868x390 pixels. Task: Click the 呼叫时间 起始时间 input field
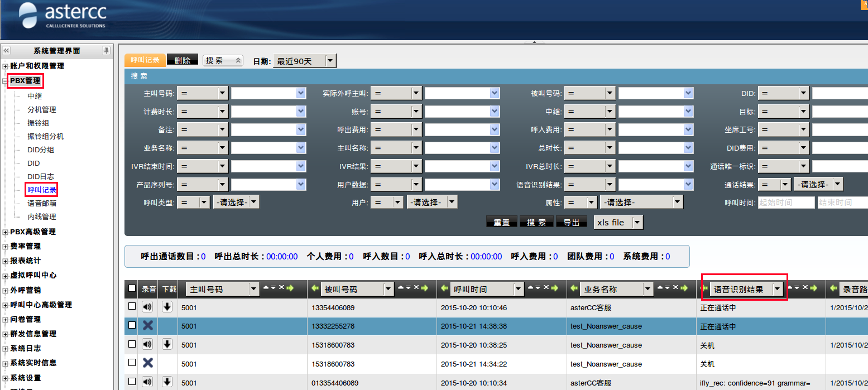click(x=786, y=203)
